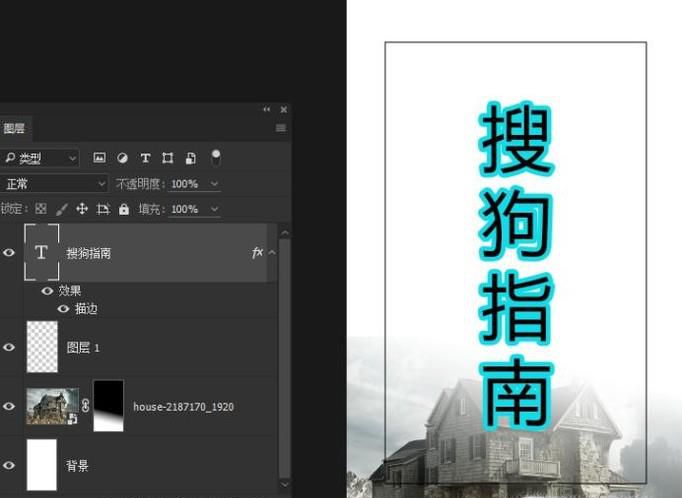
Task: Filter layers by smart object icon
Action: point(191,158)
